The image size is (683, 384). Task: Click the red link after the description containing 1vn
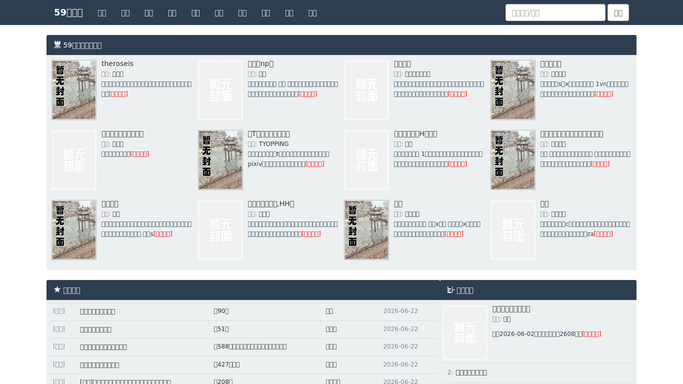click(x=603, y=94)
